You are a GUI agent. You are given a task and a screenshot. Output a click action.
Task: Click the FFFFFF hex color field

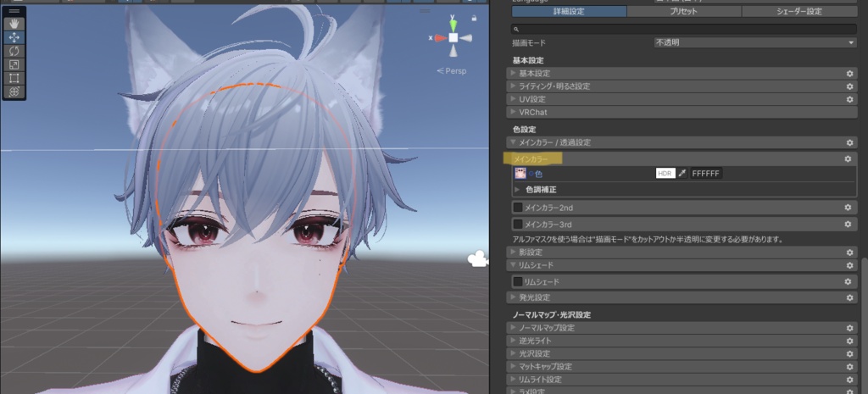point(706,174)
